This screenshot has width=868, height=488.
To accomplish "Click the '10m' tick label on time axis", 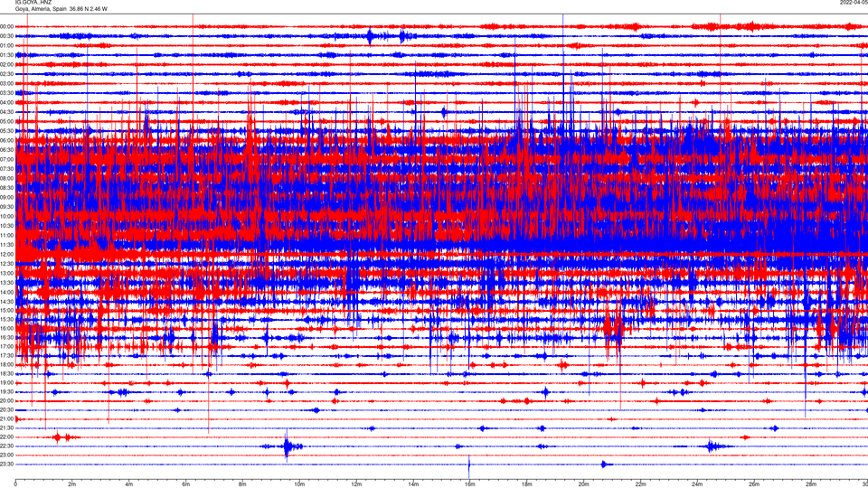I will pyautogui.click(x=299, y=484).
